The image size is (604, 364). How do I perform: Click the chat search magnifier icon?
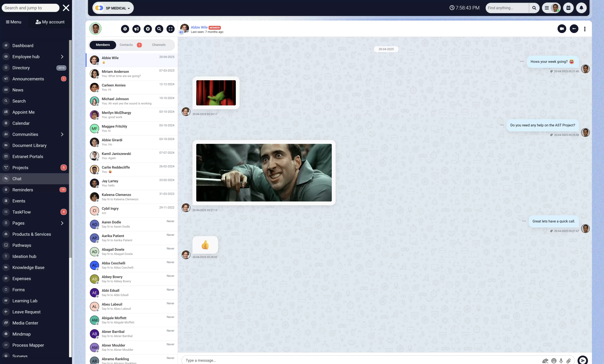pos(159,29)
